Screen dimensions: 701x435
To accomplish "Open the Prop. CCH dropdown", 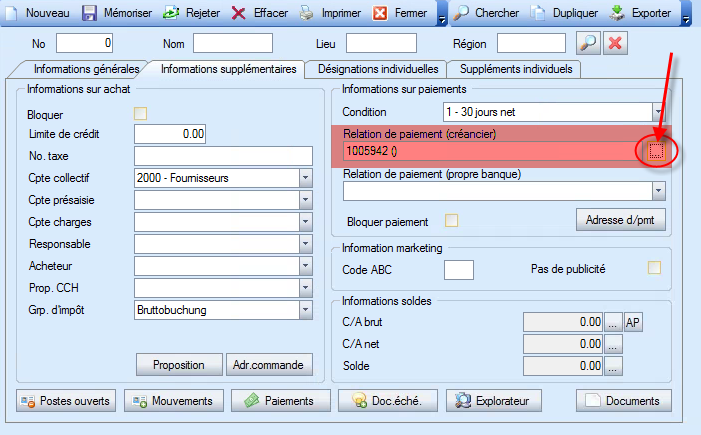I will point(305,287).
